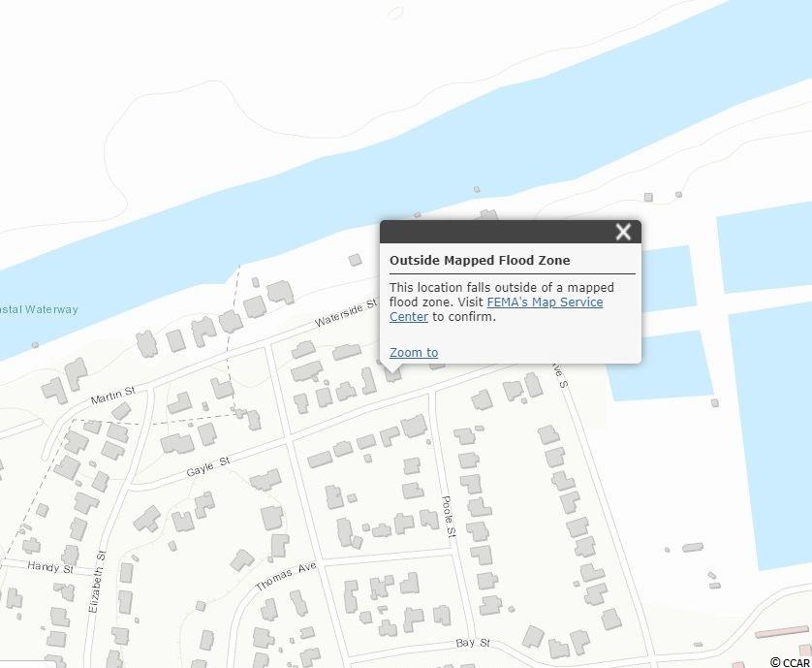Screen dimensions: 812x668
Task: Select the Waterside St label
Action: pos(346,313)
